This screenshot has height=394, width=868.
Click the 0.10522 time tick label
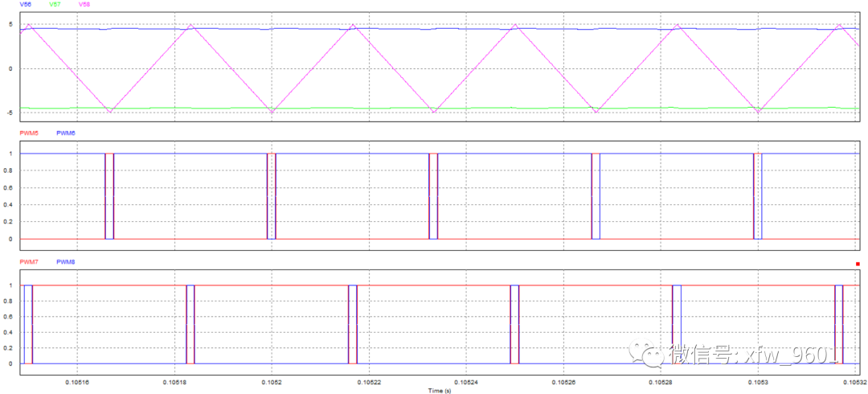(x=369, y=383)
